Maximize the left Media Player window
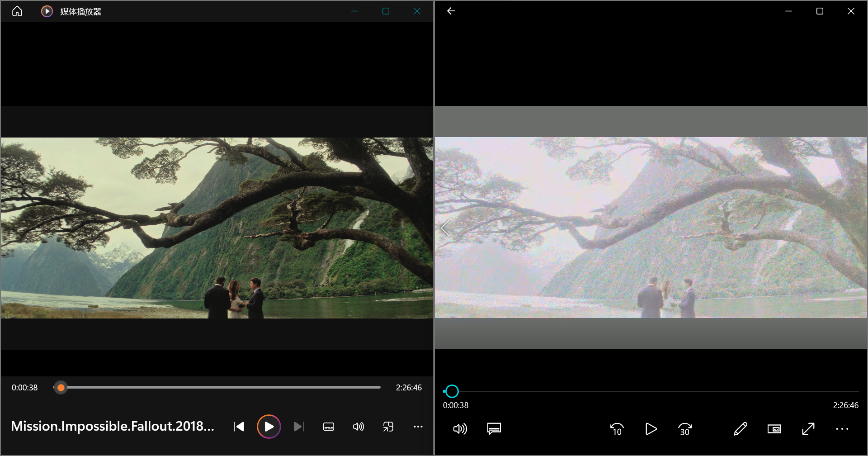868x456 pixels. coord(386,11)
